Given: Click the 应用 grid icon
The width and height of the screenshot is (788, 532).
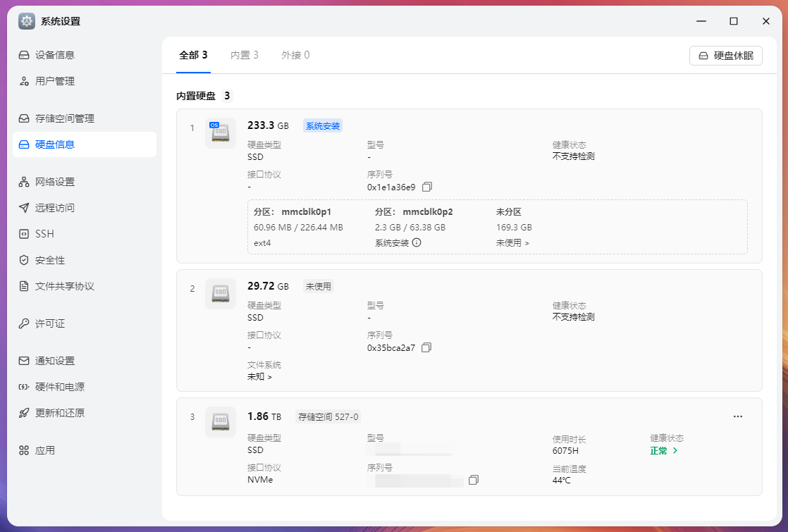Looking at the screenshot, I should coord(24,451).
